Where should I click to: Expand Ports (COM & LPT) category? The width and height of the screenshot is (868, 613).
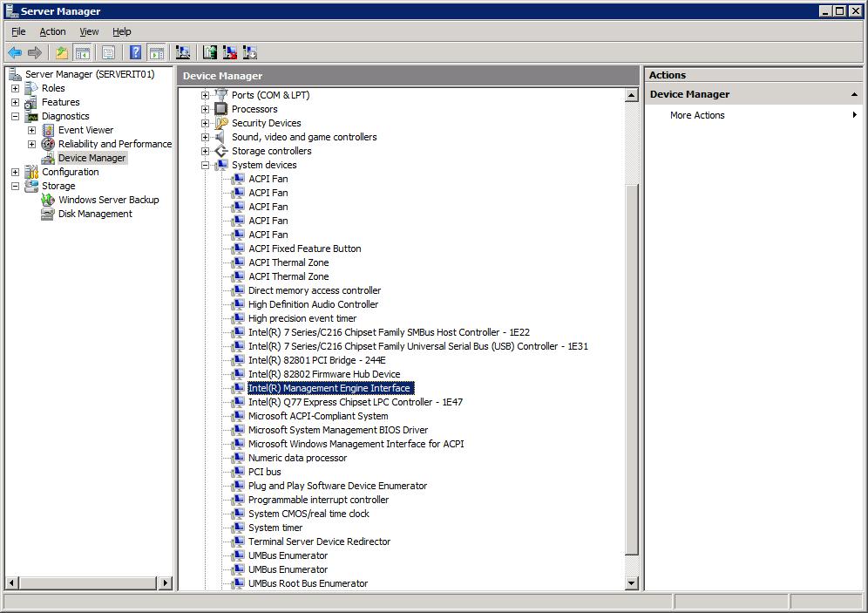pos(206,95)
